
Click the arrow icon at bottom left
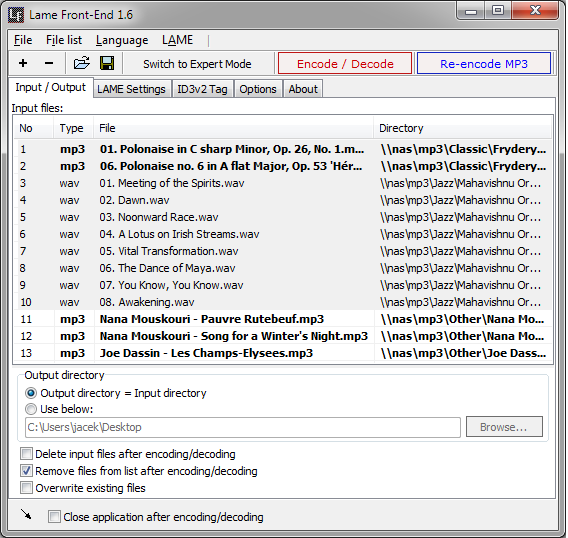click(x=26, y=514)
